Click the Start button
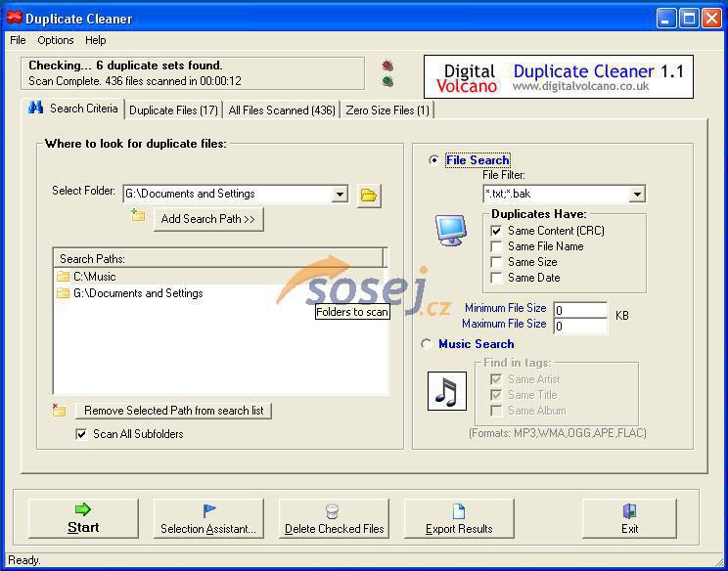Screen dimensions: 728x571 pos(83,518)
